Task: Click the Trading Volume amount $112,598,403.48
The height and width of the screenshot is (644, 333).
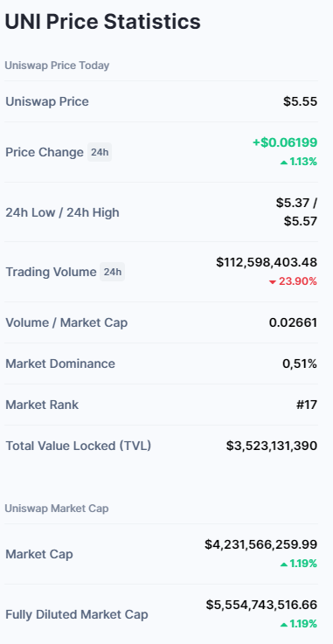Action: (x=267, y=262)
